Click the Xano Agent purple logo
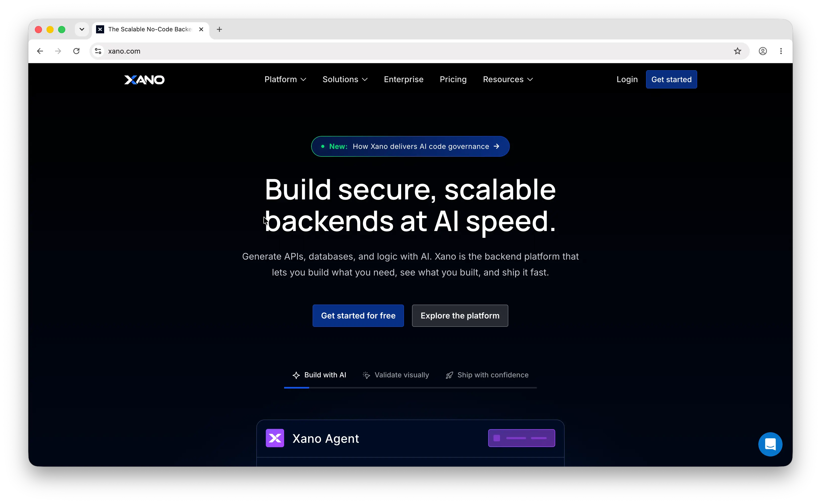This screenshot has height=504, width=821. pyautogui.click(x=275, y=438)
